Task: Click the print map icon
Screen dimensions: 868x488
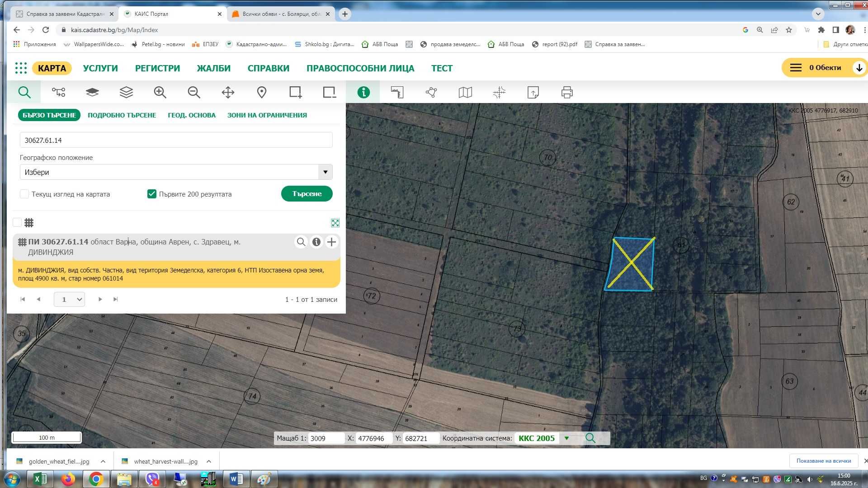Action: coord(567,93)
